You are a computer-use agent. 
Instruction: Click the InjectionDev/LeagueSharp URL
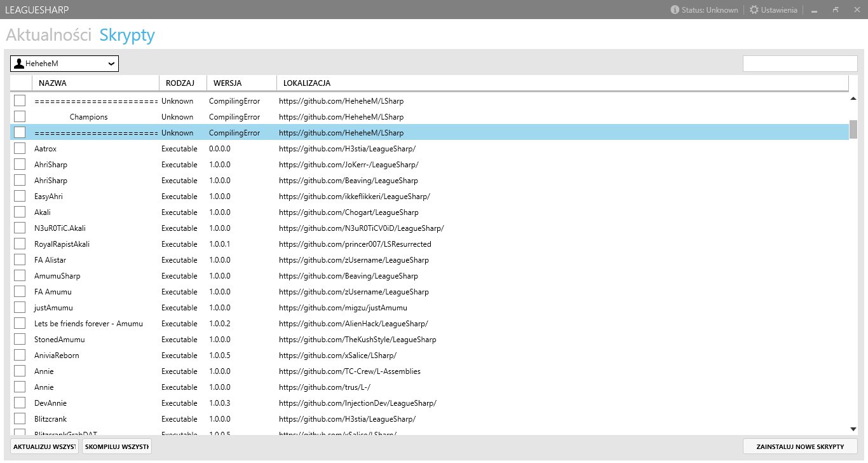click(358, 403)
